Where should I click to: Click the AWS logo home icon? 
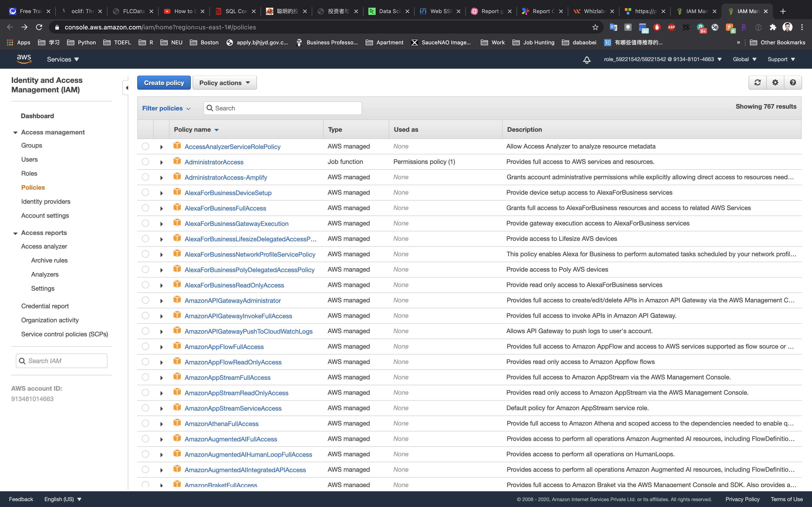tap(24, 59)
